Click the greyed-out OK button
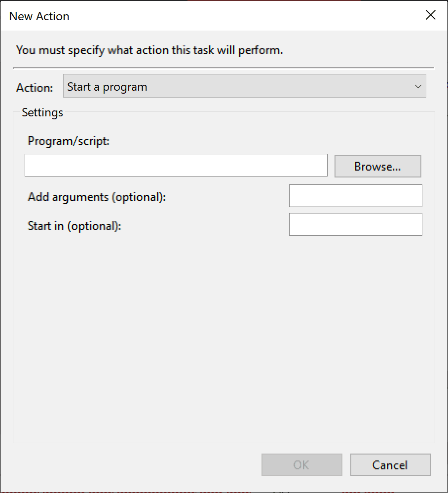The width and height of the screenshot is (448, 493). [301, 465]
